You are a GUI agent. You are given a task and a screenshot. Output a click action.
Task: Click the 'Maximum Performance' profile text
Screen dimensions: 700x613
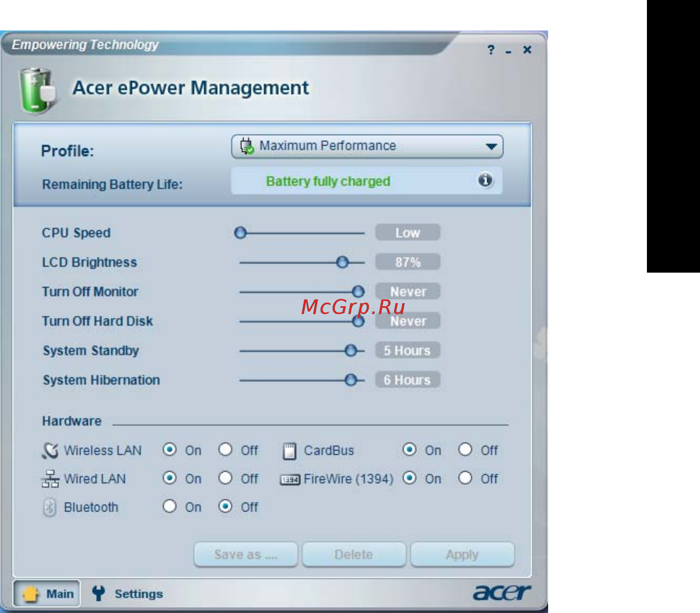pos(328,146)
